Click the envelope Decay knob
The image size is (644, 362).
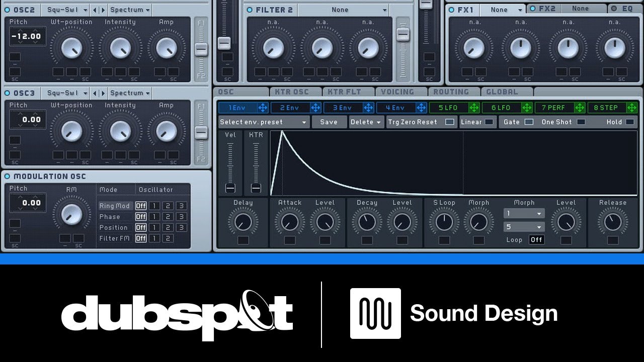point(367,222)
